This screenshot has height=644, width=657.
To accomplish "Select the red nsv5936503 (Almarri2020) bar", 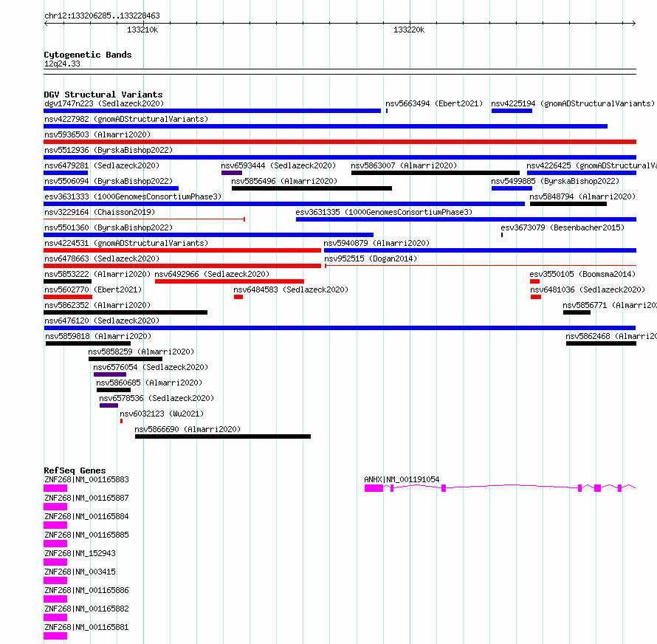I will (340, 142).
